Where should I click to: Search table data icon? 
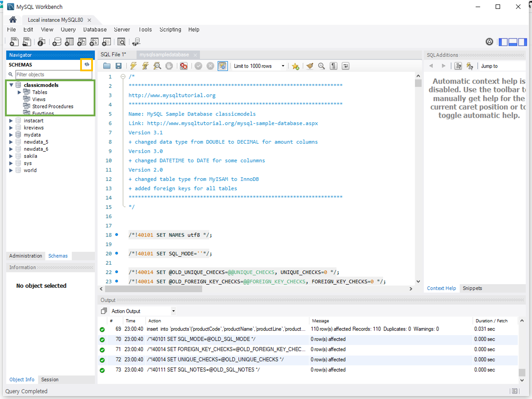121,42
